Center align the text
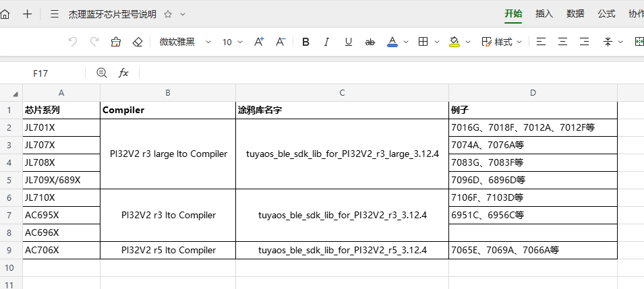This screenshot has height=289, width=644. (562, 42)
